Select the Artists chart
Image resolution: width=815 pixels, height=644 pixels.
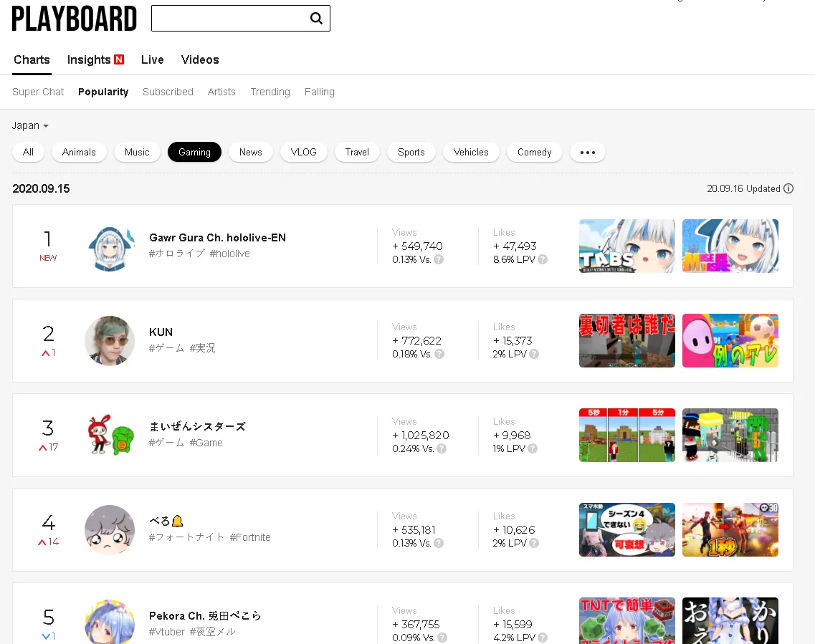tap(221, 92)
